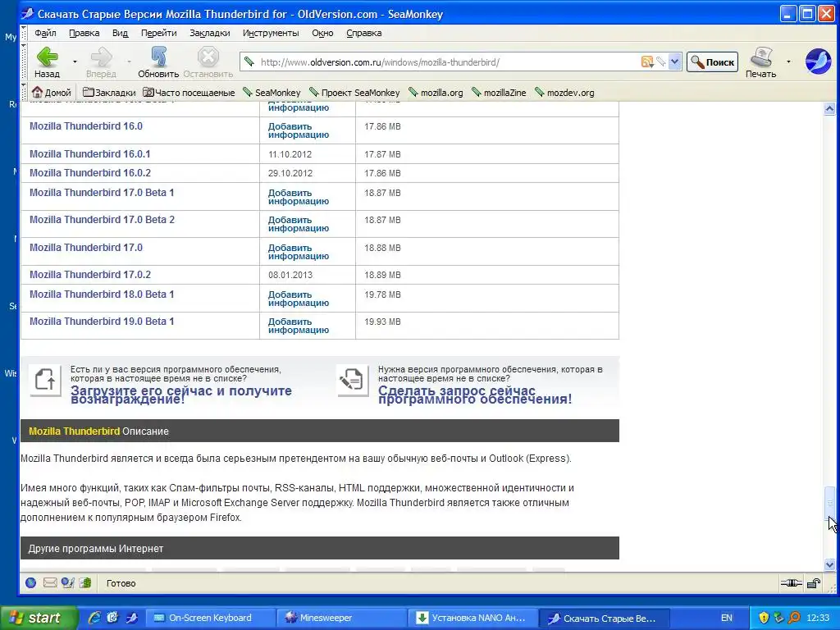Open Mozilla Thunderbird 17.0.2 link

tap(90, 275)
